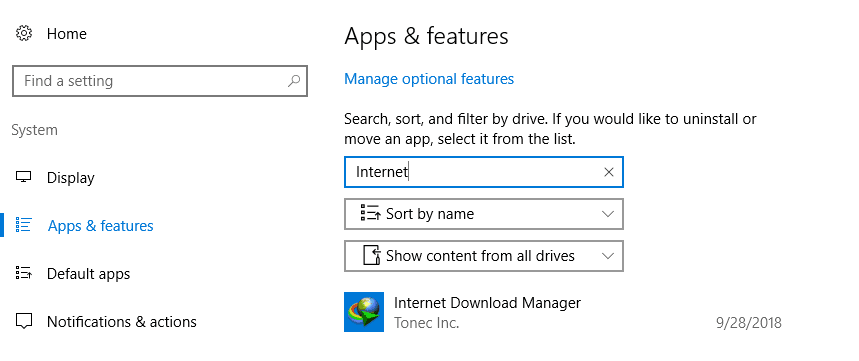Go to the Notifications & actions page
Viewport: 859px width, 361px height.
coord(122,321)
